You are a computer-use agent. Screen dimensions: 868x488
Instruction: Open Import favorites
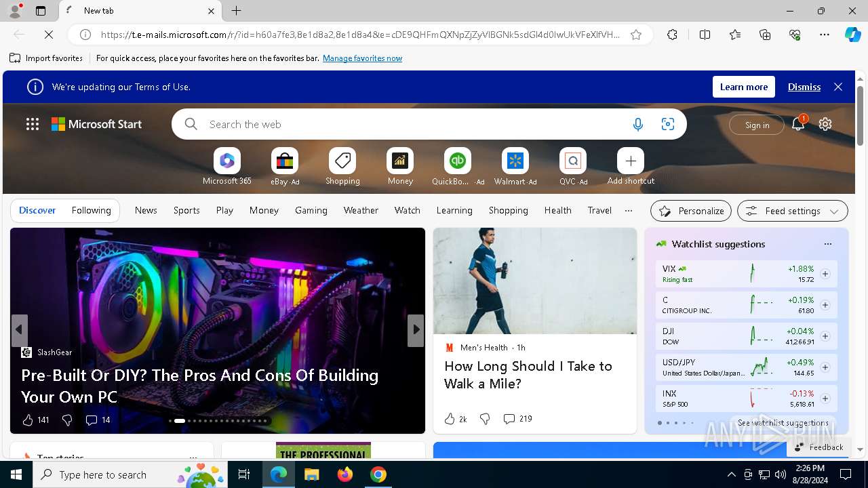click(x=47, y=58)
